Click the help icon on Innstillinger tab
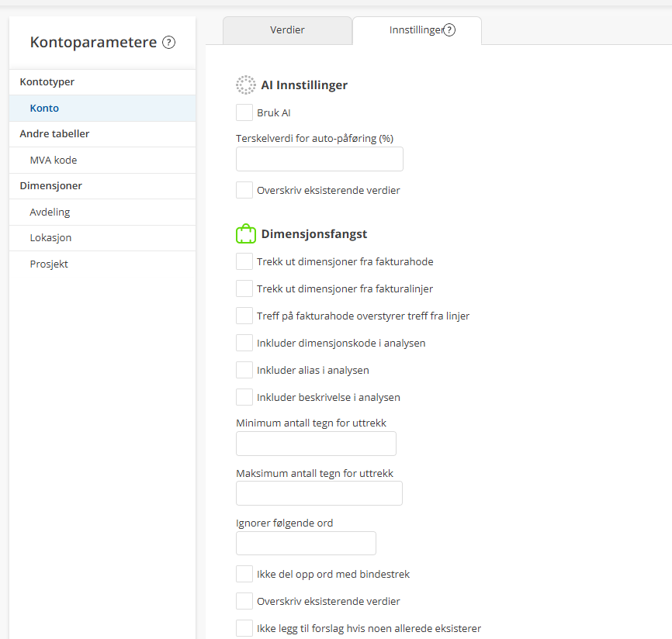 pos(449,30)
